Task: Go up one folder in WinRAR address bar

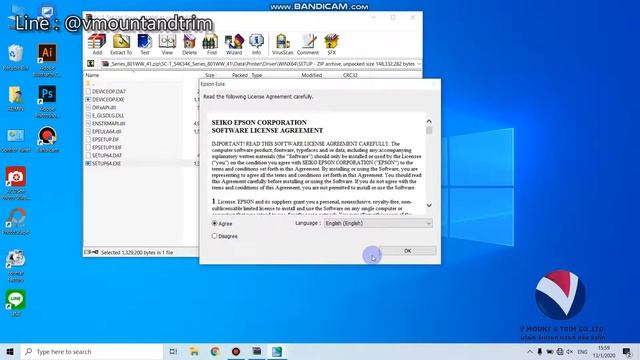Action: click(91, 64)
